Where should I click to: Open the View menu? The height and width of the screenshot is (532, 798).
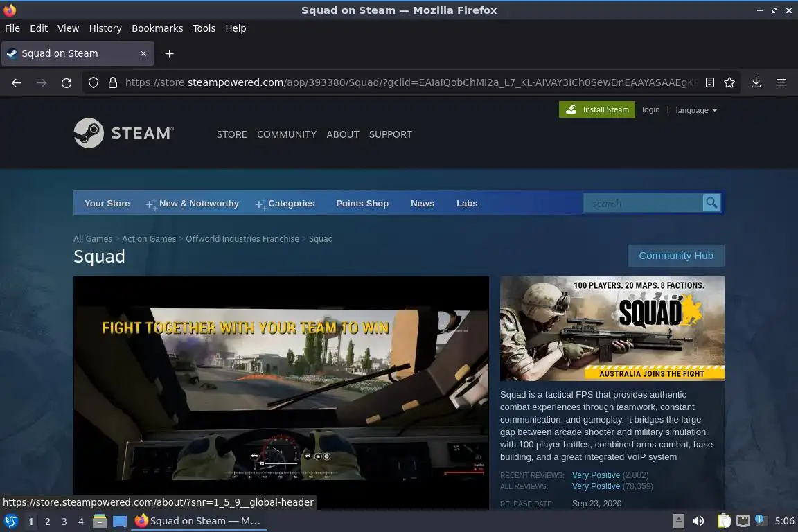click(68, 28)
